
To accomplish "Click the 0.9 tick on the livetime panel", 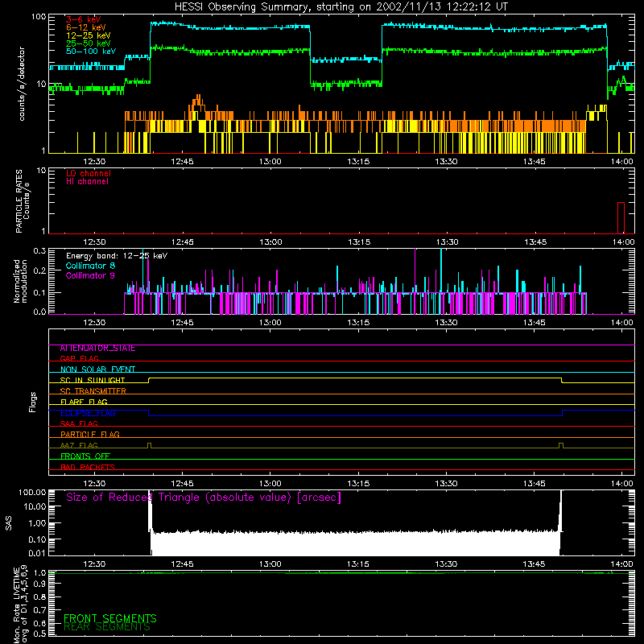I will (x=39, y=584).
